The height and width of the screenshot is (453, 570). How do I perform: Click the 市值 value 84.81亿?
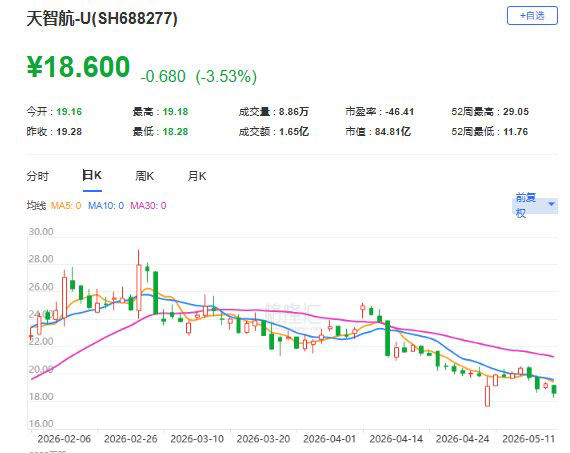tap(393, 132)
